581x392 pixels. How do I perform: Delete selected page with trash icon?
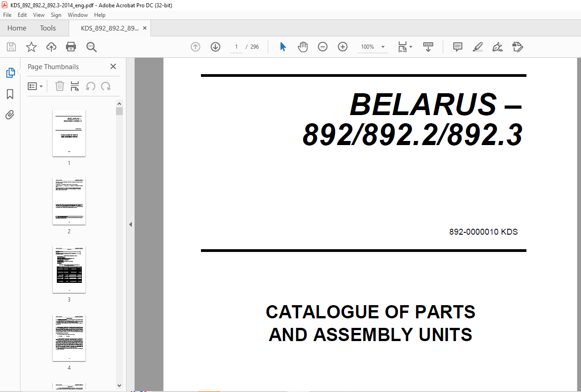(x=60, y=86)
